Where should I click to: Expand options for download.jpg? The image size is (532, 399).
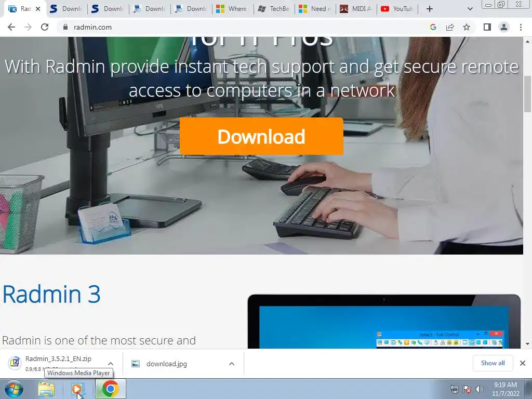point(232,364)
